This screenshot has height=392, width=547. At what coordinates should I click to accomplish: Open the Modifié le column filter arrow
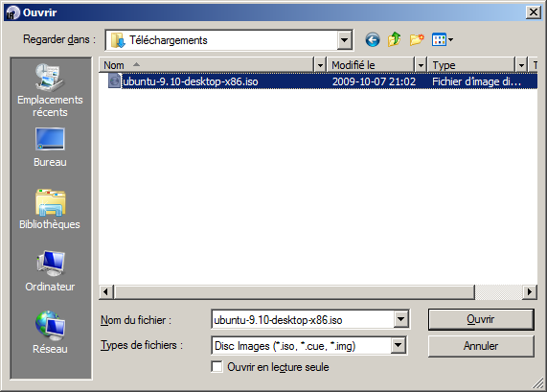421,65
